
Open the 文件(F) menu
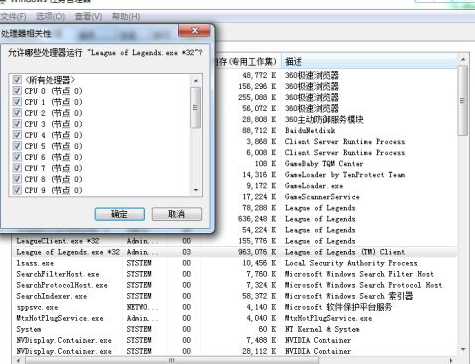click(13, 16)
